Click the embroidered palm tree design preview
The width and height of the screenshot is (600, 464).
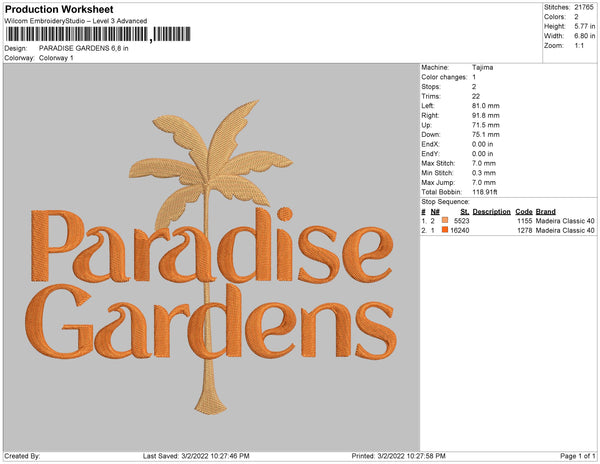click(x=211, y=257)
